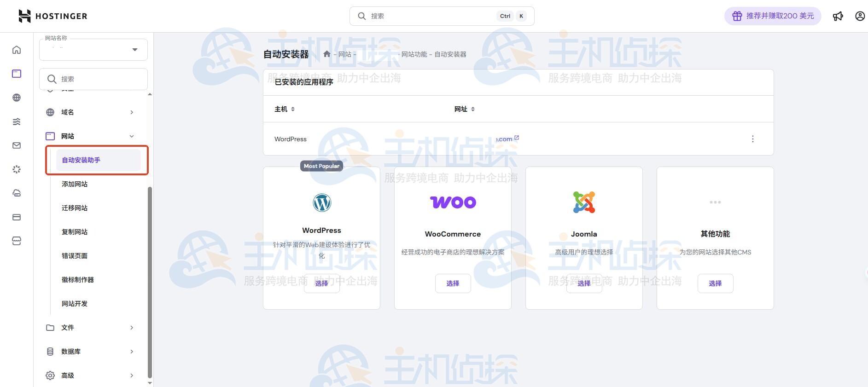
Task: Open three-dot menu for WordPress row
Action: tap(752, 139)
